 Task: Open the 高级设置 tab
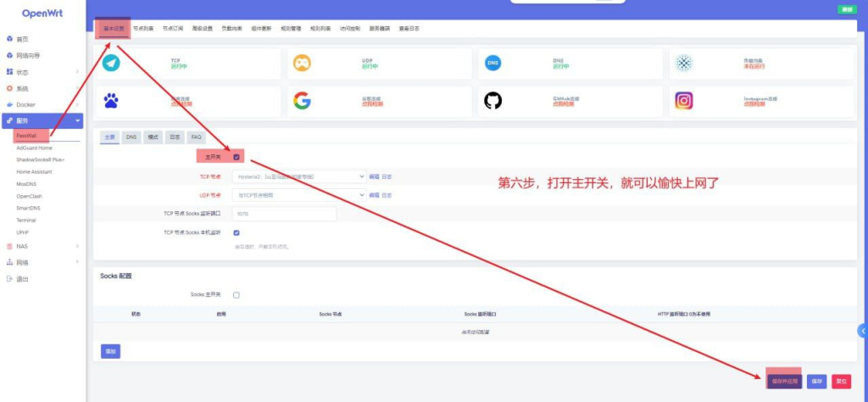tap(202, 28)
